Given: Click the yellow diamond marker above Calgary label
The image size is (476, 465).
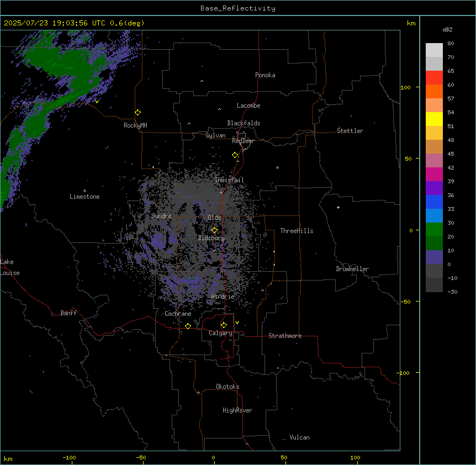Looking at the screenshot, I should (224, 325).
